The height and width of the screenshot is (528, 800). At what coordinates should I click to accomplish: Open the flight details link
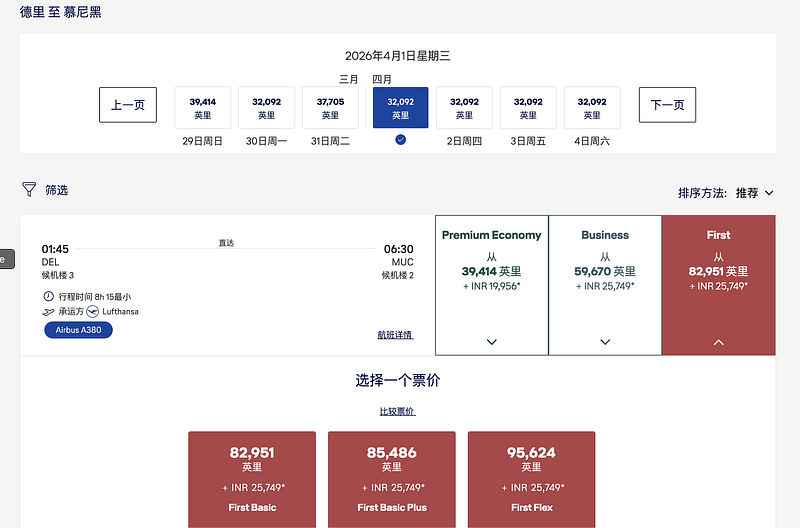pos(395,335)
